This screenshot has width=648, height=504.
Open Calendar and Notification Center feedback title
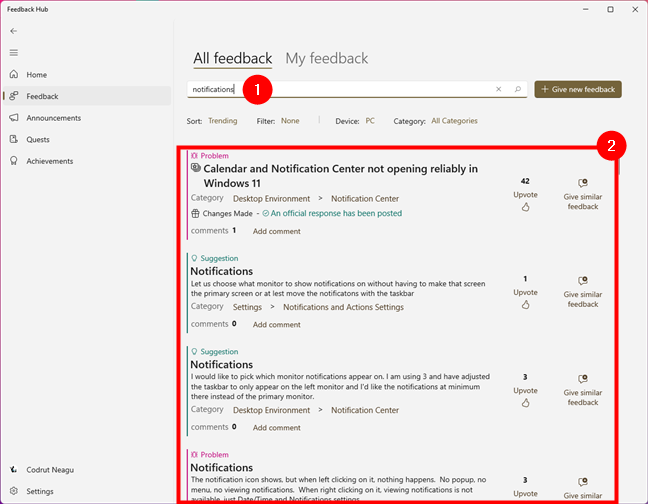(341, 176)
